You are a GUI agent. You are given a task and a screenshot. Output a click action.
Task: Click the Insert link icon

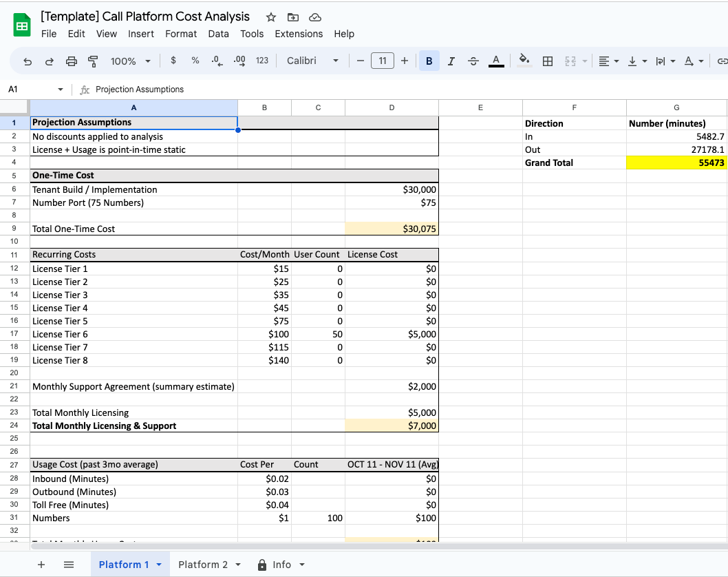point(722,61)
